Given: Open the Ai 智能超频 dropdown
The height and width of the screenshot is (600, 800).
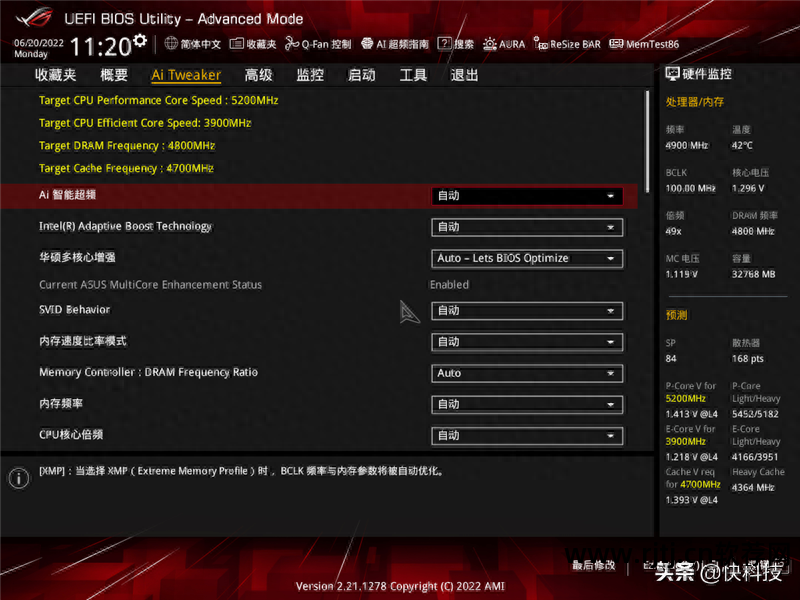Looking at the screenshot, I should (527, 196).
